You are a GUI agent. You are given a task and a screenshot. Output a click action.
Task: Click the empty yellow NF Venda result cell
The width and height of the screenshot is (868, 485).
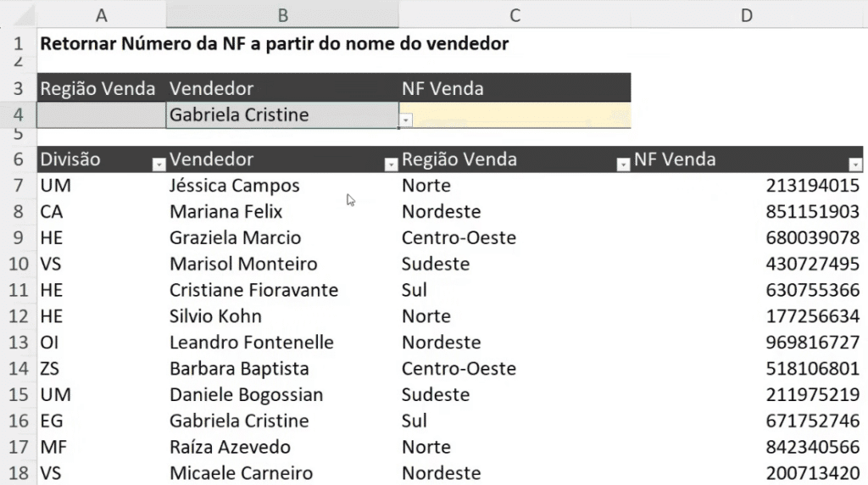(x=515, y=115)
